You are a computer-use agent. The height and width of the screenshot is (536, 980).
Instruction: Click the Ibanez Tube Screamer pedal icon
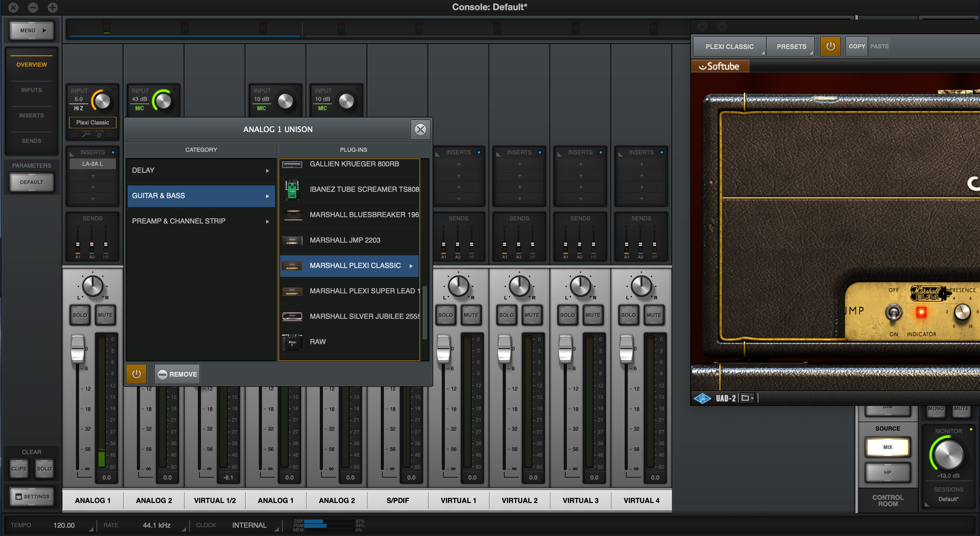(x=292, y=189)
